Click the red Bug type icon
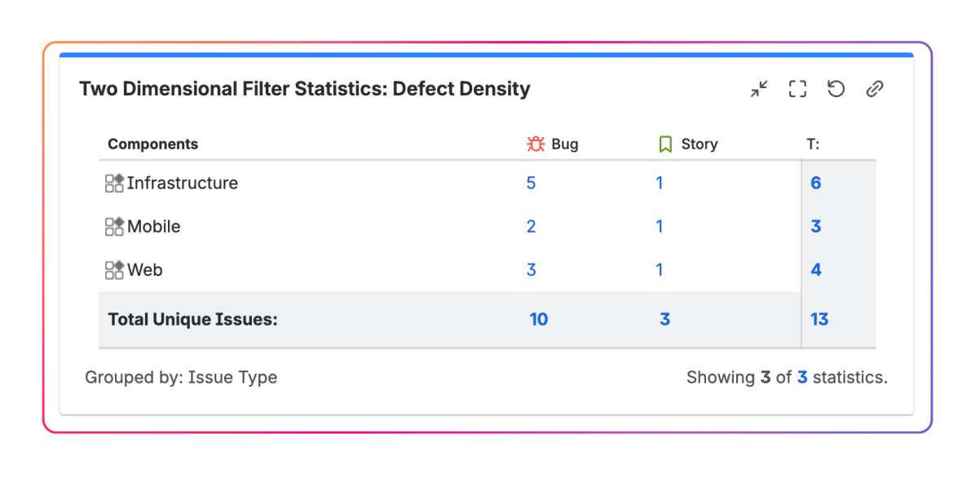This screenshot has height=487, width=980. [536, 143]
